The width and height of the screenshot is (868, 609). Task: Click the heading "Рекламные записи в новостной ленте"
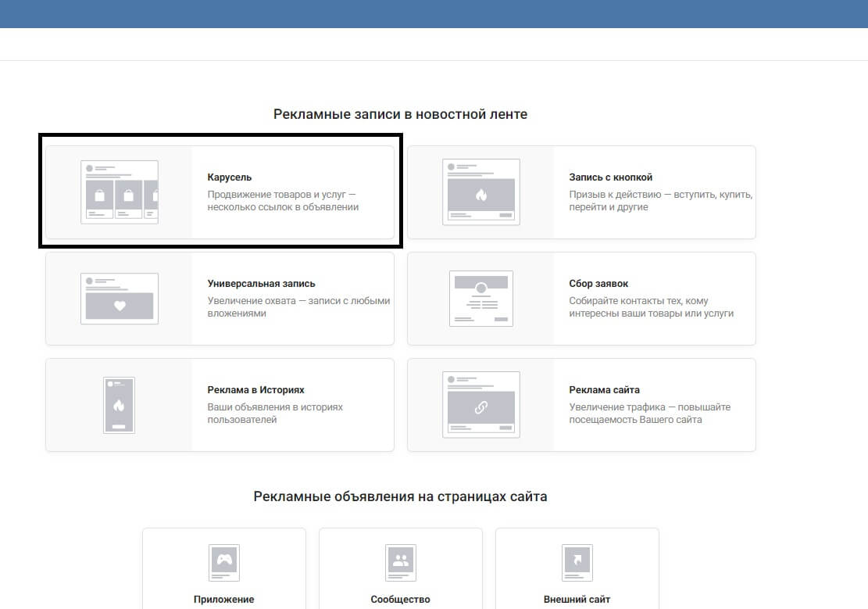tap(400, 114)
